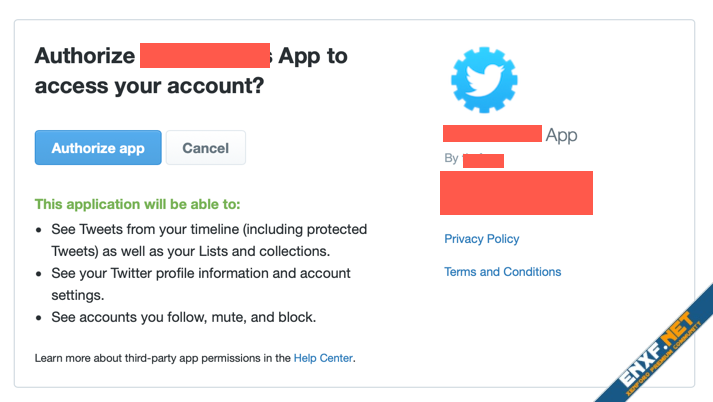Click the "By" developer label

pos(452,160)
